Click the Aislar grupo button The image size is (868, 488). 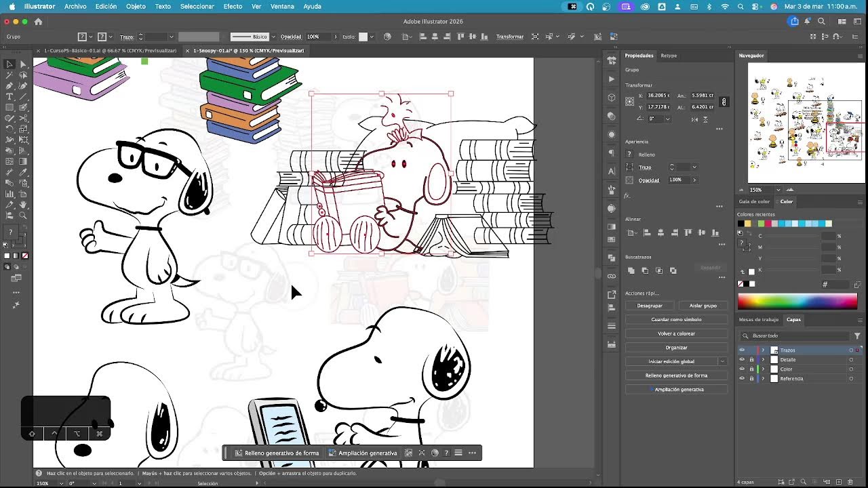[x=703, y=306]
